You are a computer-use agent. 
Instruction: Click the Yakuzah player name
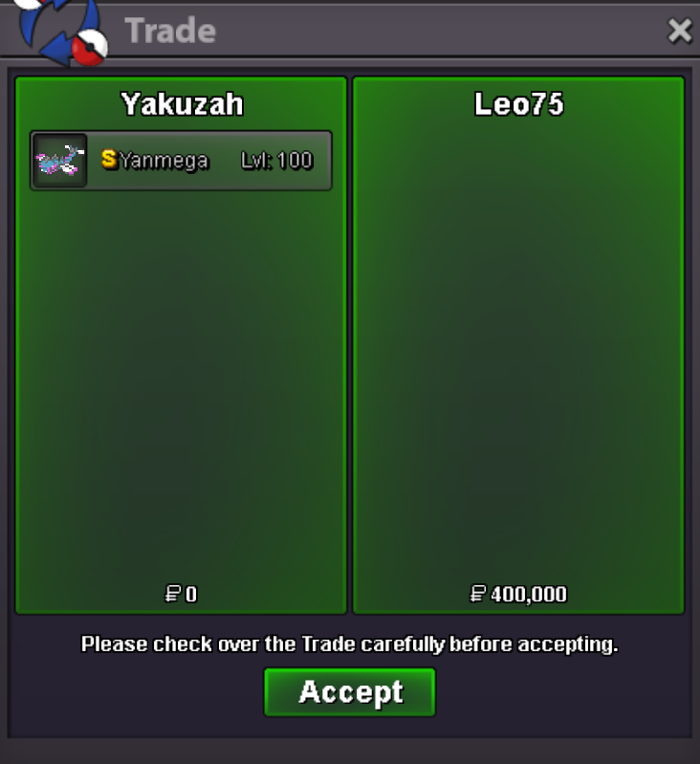pyautogui.click(x=183, y=104)
